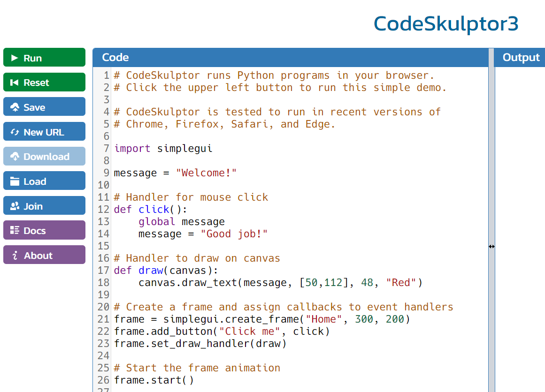Click the comment "# Handler for mouse click"
The height and width of the screenshot is (392, 545).
(x=191, y=197)
